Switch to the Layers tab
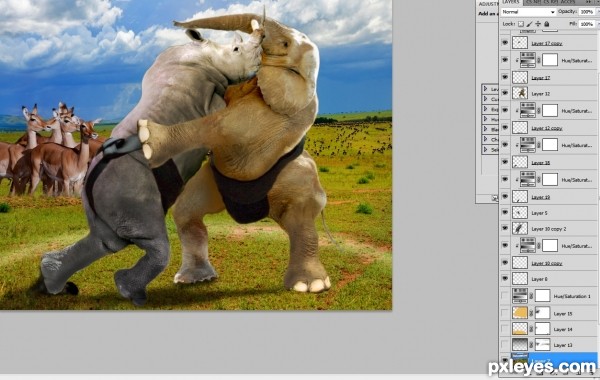Viewport: 600px width, 380px height. [510, 2]
